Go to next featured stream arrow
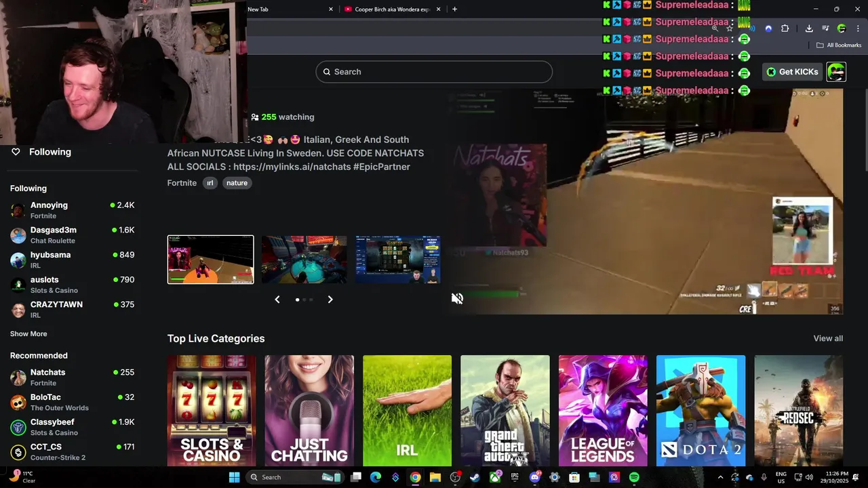Screen dimensions: 868x488 coord(330,299)
